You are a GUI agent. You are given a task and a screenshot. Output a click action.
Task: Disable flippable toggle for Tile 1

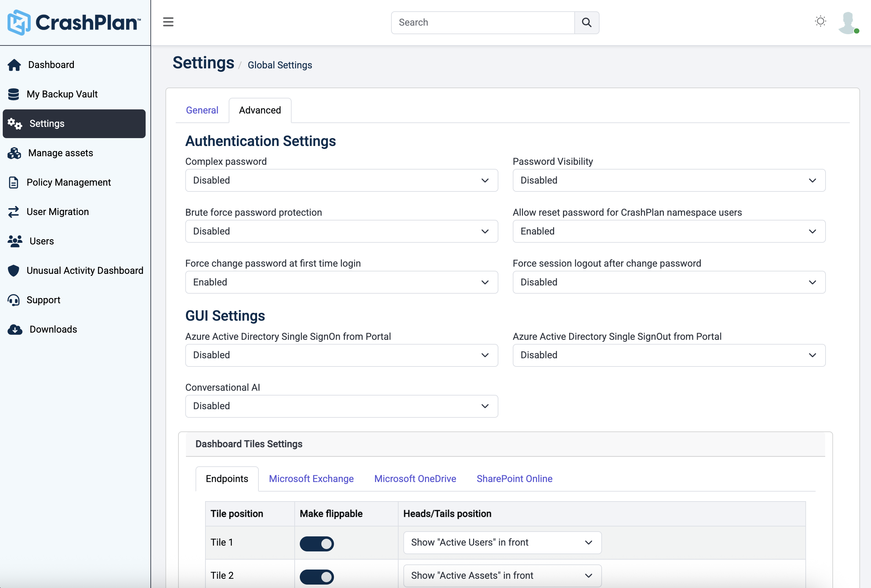317,544
